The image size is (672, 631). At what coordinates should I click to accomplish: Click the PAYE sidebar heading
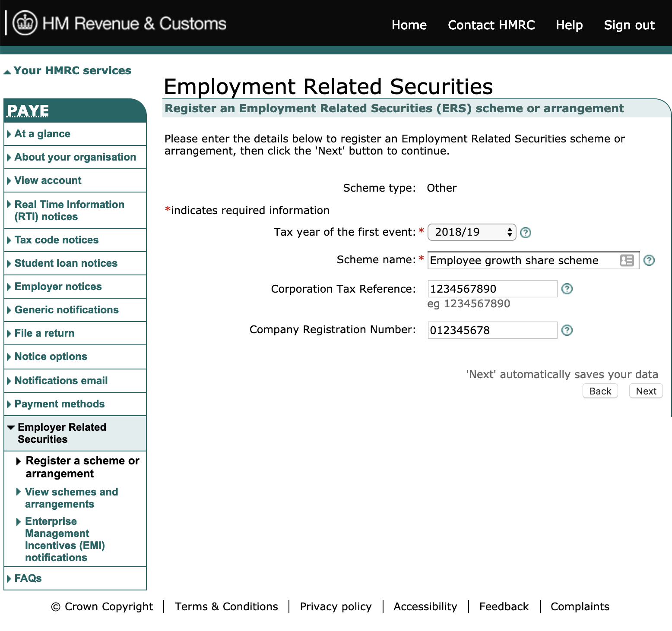(x=28, y=111)
